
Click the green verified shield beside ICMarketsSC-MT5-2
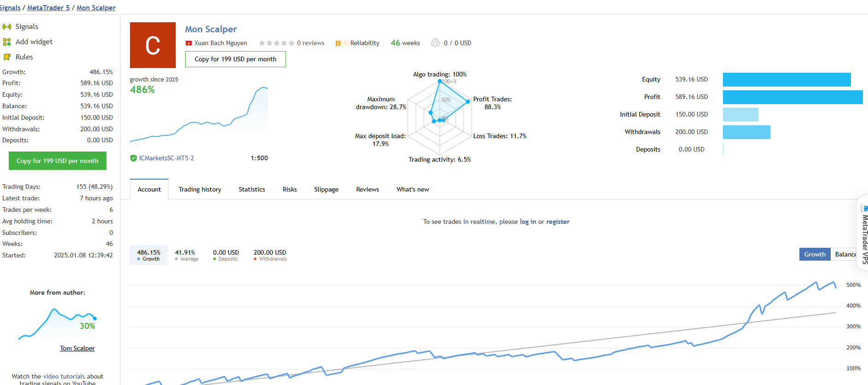click(x=134, y=158)
